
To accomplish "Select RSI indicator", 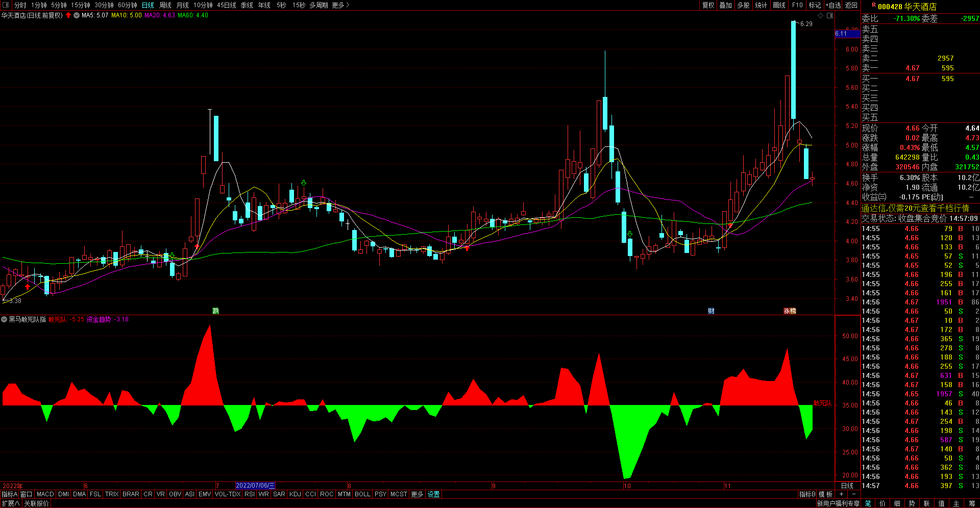I will (x=250, y=494).
